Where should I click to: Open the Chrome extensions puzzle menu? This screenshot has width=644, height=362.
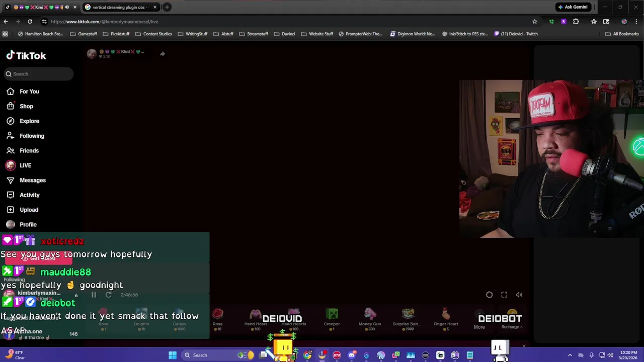click(x=576, y=22)
